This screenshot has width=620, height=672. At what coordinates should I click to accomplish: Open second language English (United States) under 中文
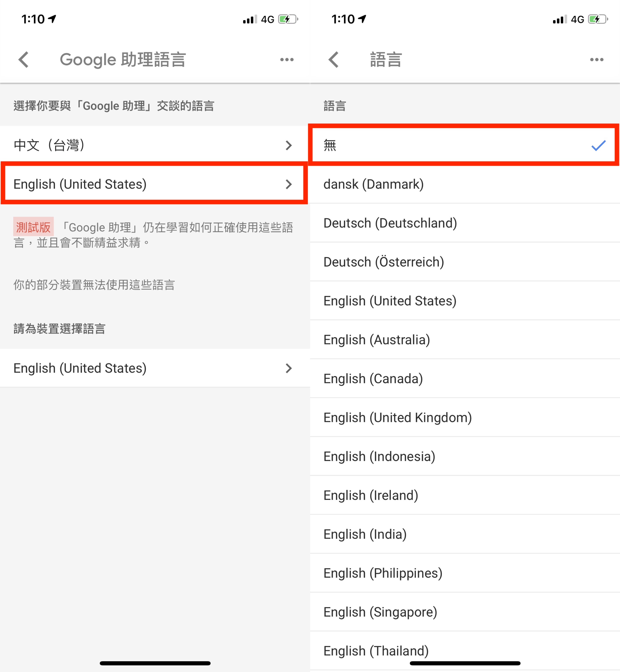[x=155, y=184]
